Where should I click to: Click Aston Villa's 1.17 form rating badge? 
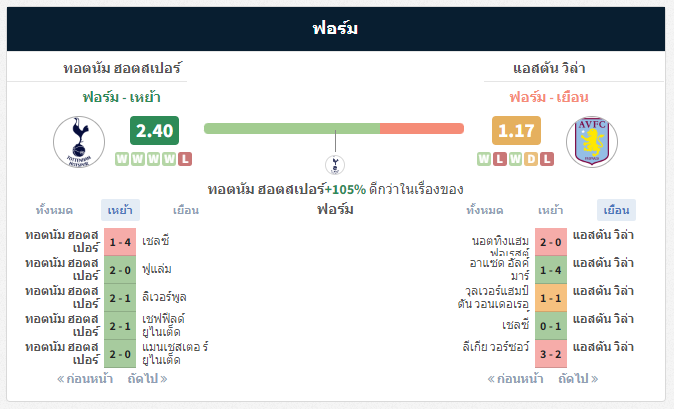516,130
